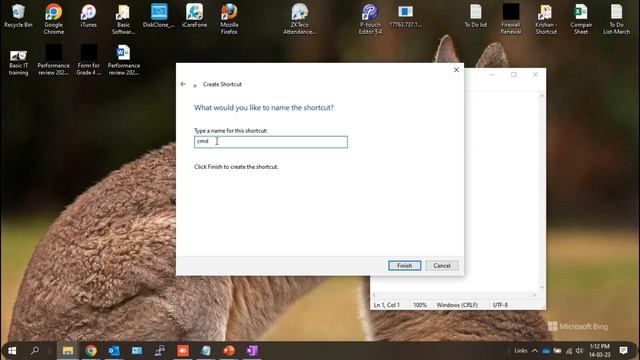640x360 pixels.
Task: Open the Windows Start menu
Action: [x=12, y=351]
